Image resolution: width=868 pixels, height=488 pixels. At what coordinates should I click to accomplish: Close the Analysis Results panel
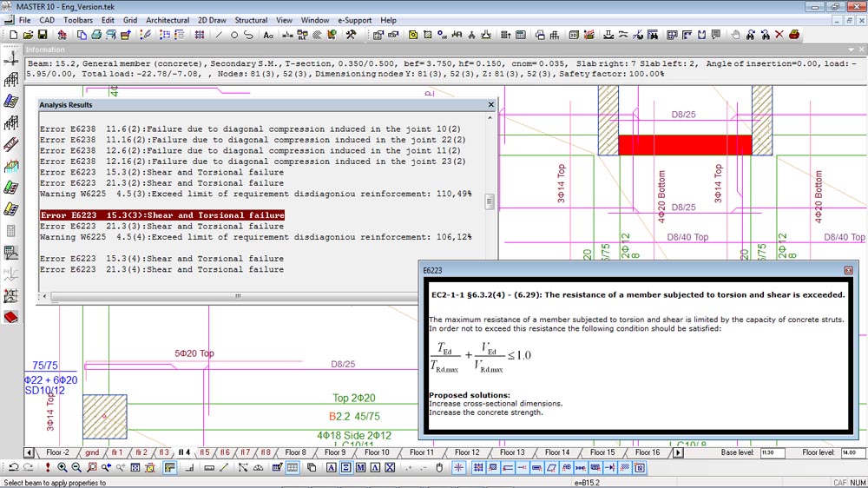pyautogui.click(x=491, y=104)
